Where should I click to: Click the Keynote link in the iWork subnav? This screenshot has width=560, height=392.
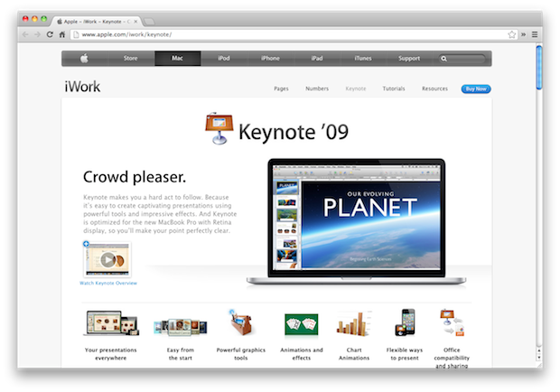(x=356, y=89)
